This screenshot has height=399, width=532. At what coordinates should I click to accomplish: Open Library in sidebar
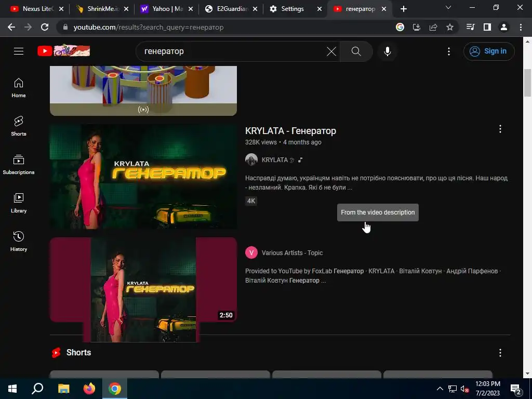click(x=19, y=203)
